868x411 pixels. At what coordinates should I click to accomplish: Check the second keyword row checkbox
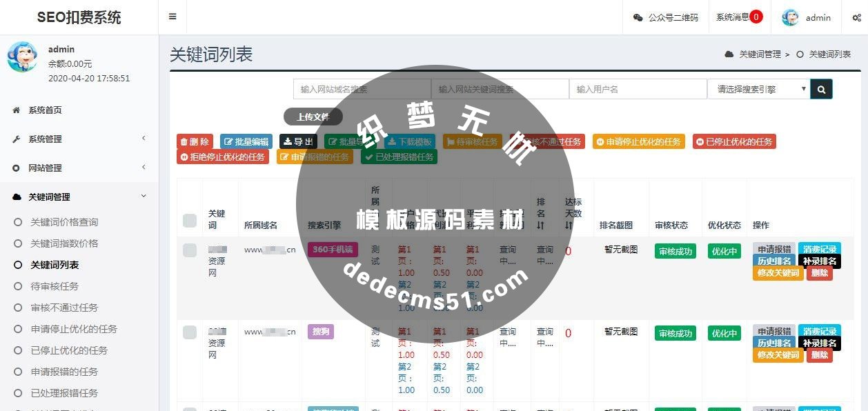[189, 332]
